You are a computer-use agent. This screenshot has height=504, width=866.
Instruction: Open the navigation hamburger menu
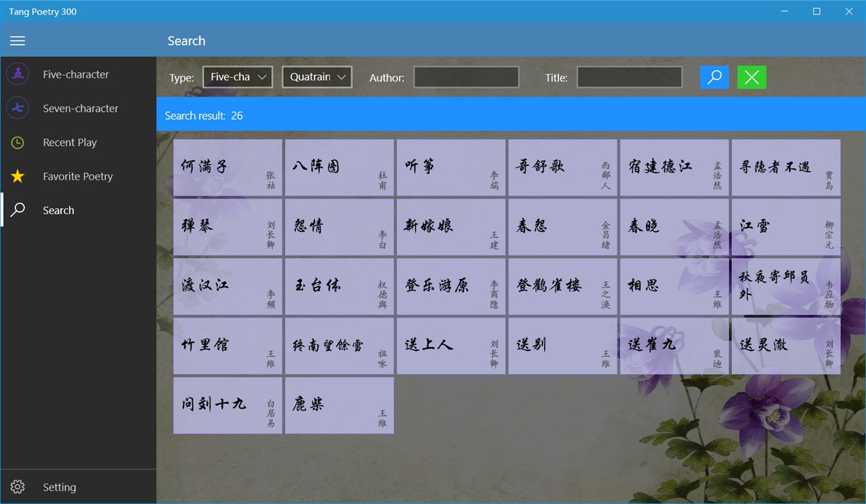(17, 40)
